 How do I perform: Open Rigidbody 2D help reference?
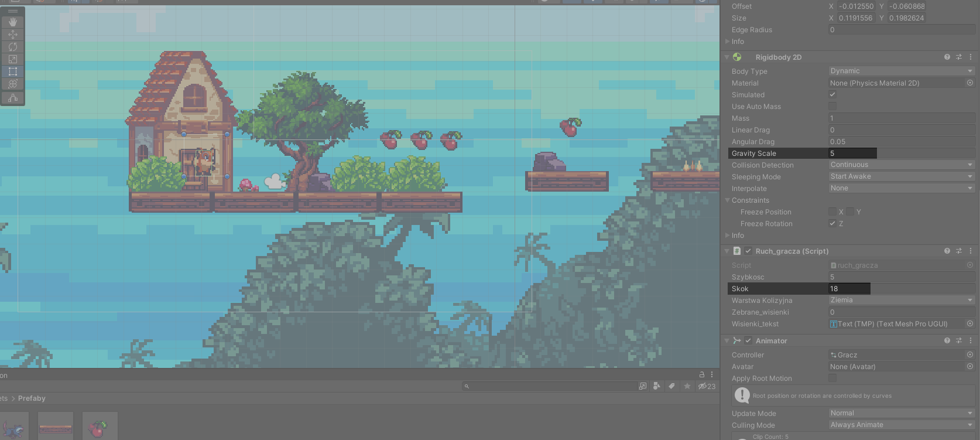tap(947, 57)
